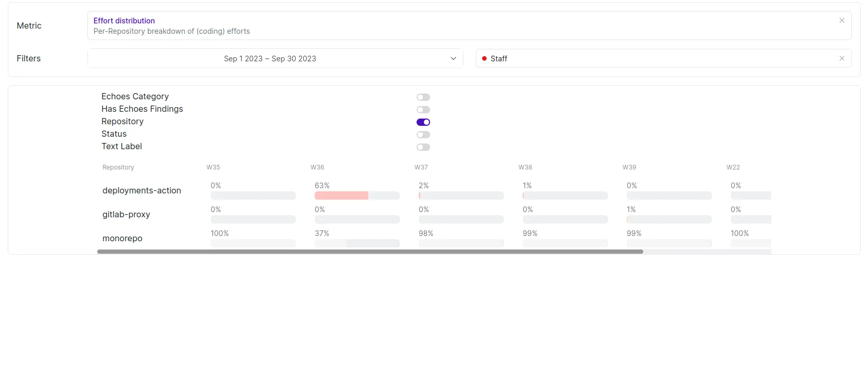Screen dimensions: 868x379
Task: Click the horizontal scrollbar under the table
Action: 370,252
